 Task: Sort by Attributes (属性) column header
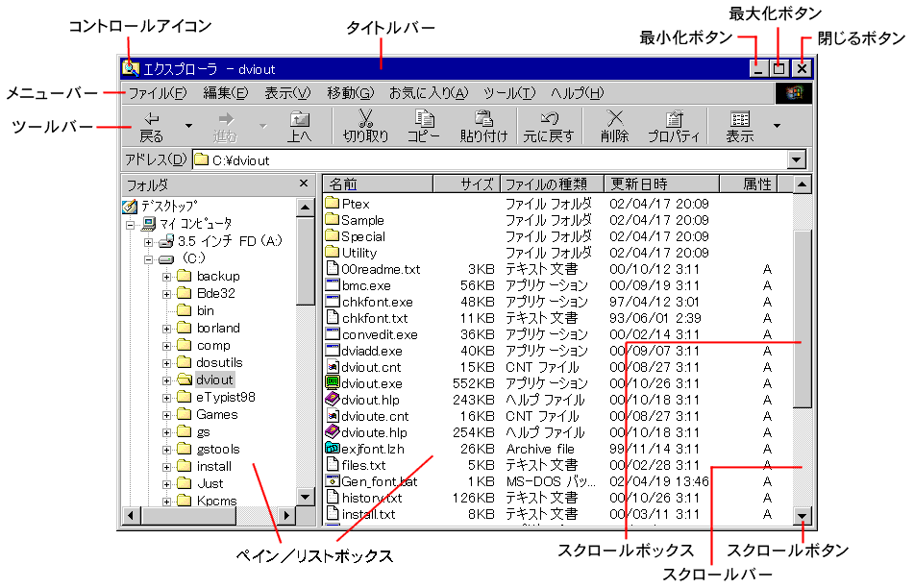[749, 184]
